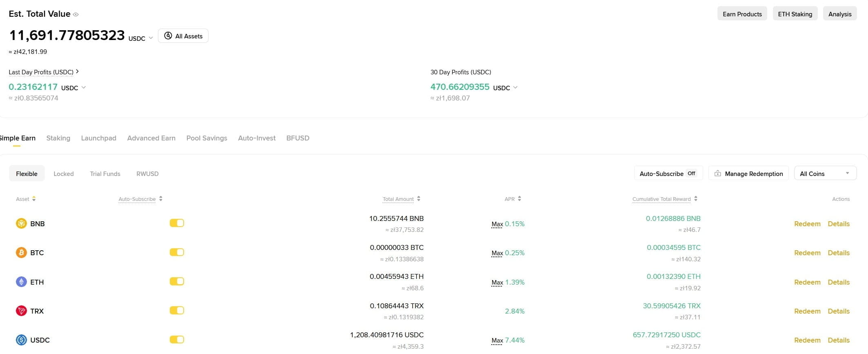Open the Launchpad tab
The height and width of the screenshot is (354, 868).
[x=99, y=138]
